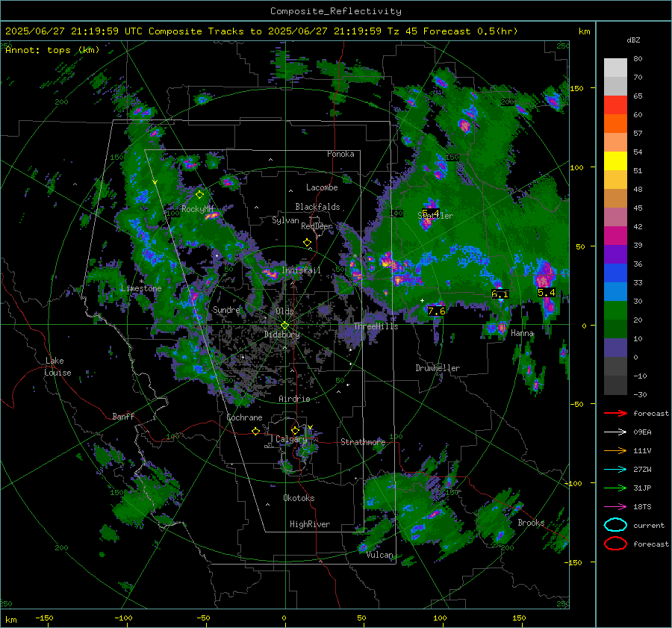
Task: Click the red forecast arrow in legend
Action: pos(615,413)
